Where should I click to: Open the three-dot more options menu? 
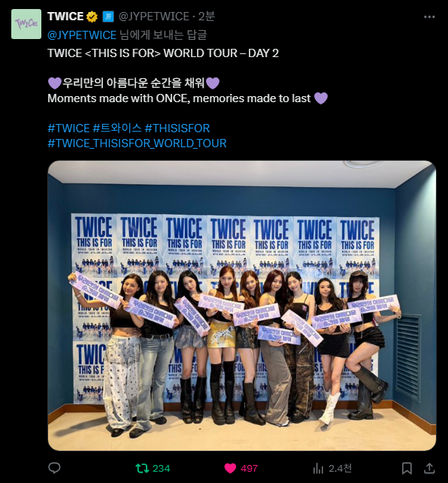tap(429, 17)
